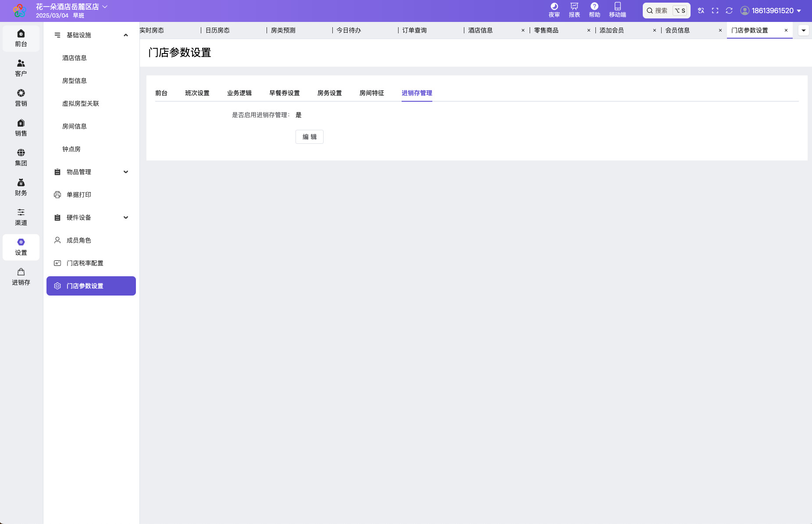Switch to 班次设置 tab
This screenshot has width=812, height=524.
click(197, 93)
